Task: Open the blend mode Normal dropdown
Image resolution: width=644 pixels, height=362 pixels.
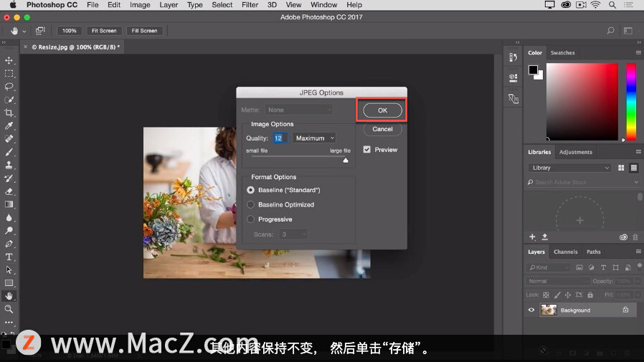Action: (558, 281)
